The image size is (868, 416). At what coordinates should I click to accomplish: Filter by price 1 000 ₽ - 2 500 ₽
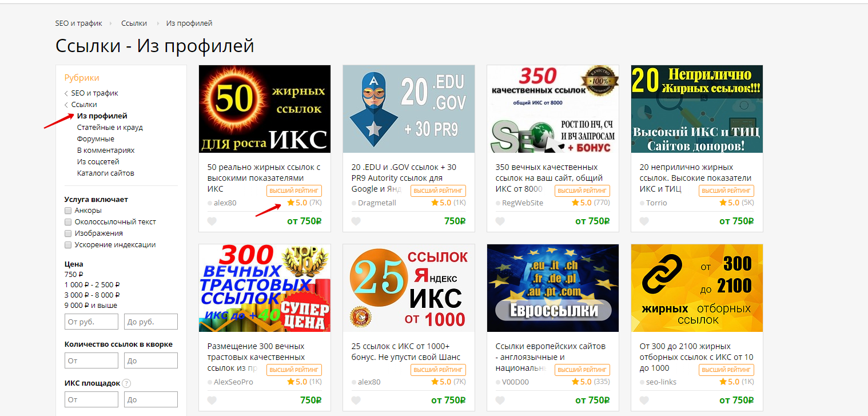[92, 284]
